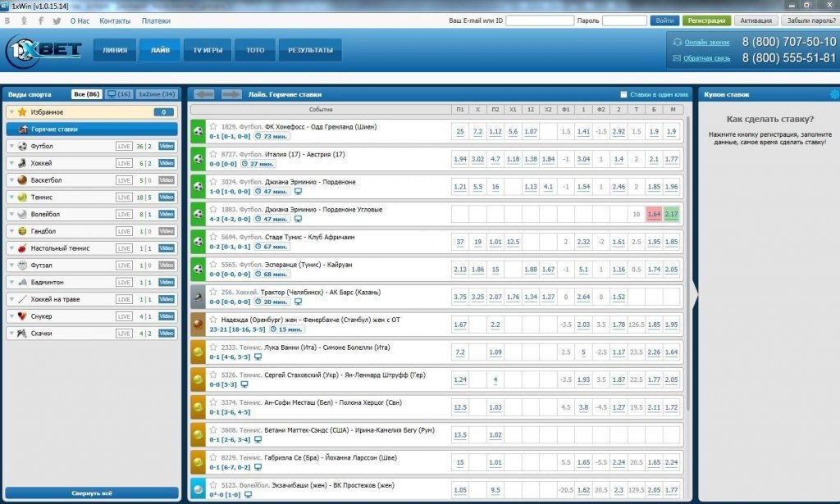The height and width of the screenshot is (504, 840).
Task: Expand the Баскетбол category arrow
Action: click(x=11, y=180)
